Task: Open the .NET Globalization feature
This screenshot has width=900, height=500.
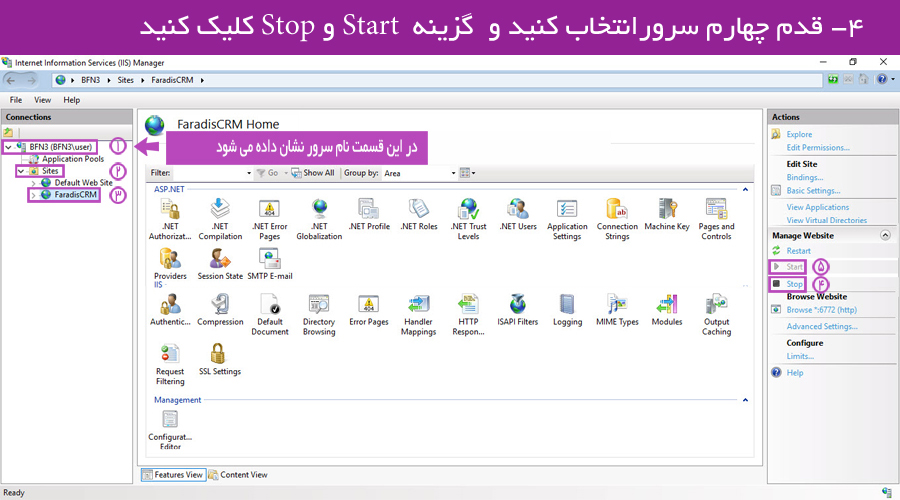Action: coord(319,219)
